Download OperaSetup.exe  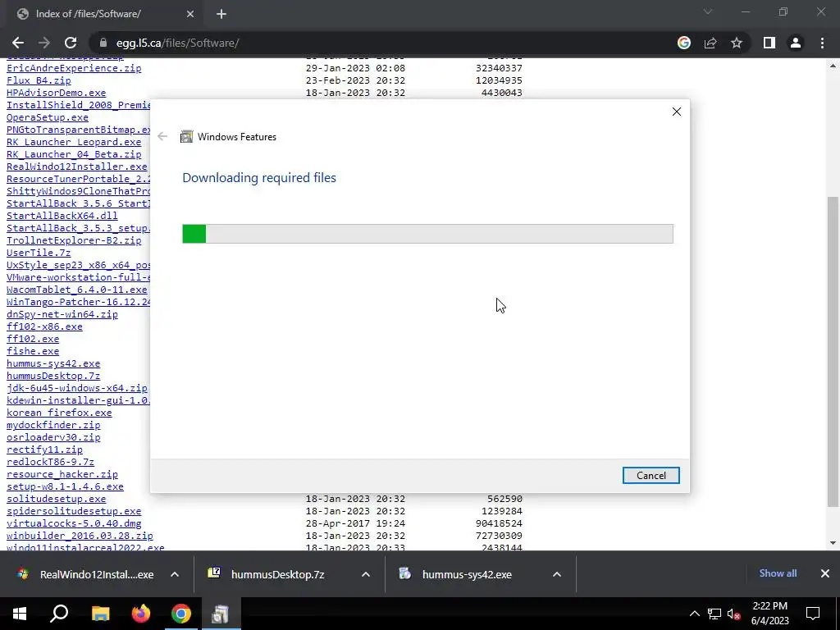pos(47,117)
